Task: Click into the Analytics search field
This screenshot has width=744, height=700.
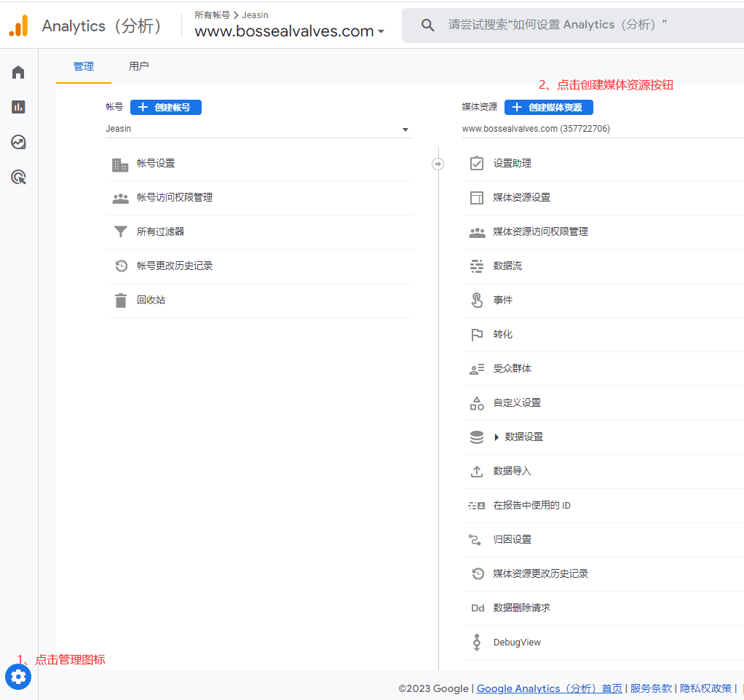Action: pyautogui.click(x=573, y=25)
